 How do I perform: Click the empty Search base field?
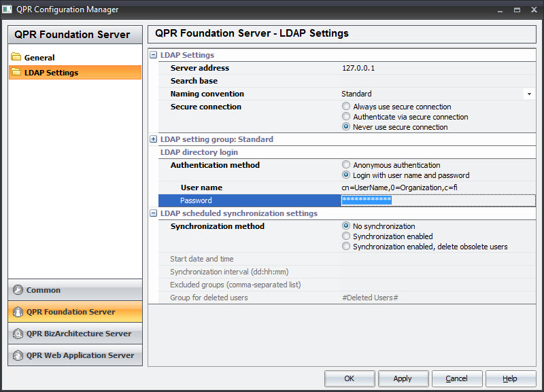pyautogui.click(x=438, y=81)
